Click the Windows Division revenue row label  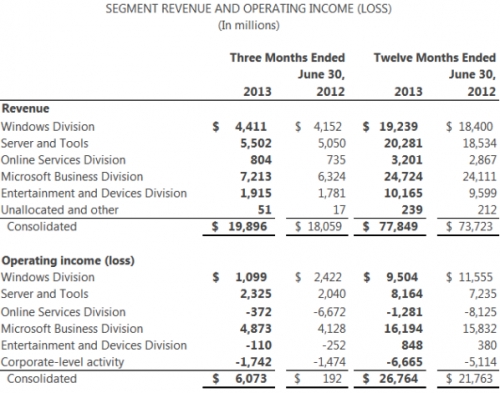[x=48, y=127]
